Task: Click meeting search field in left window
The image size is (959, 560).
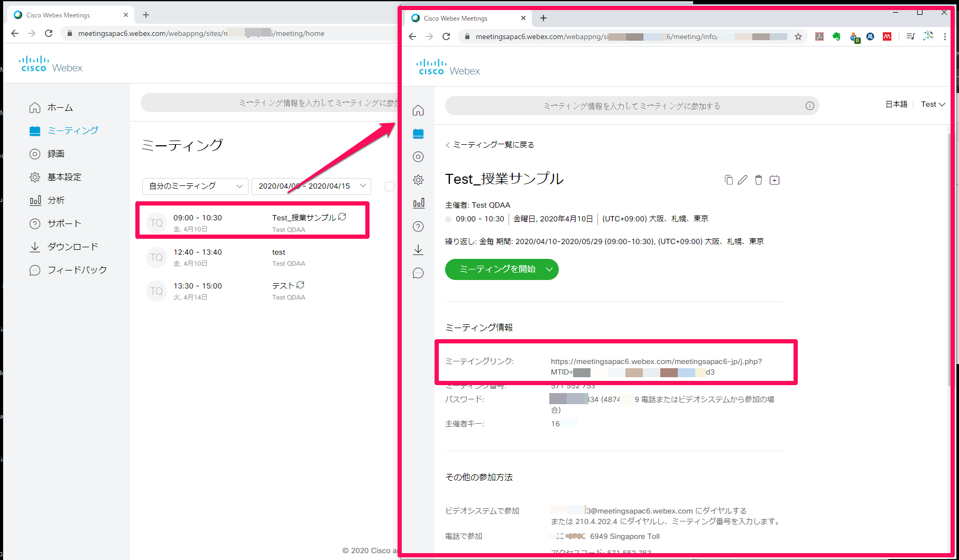Action: click(269, 102)
